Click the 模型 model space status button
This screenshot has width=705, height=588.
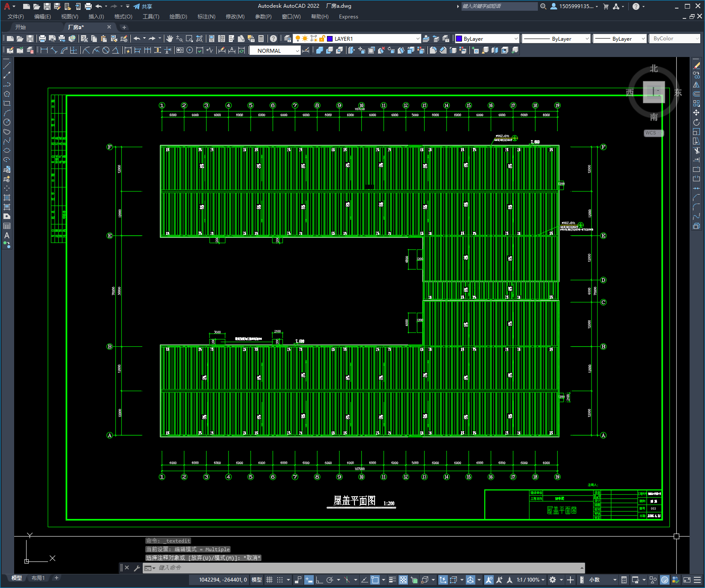257,580
